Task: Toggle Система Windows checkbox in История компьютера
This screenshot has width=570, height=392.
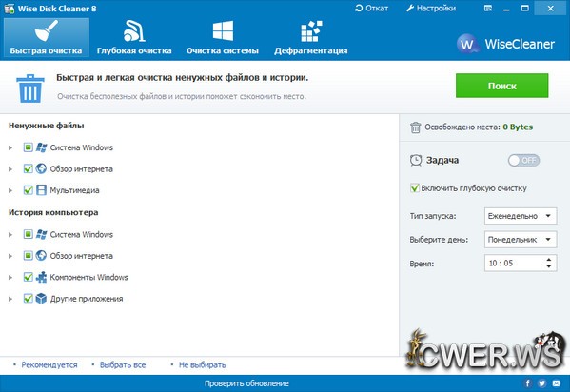Action: tap(28, 234)
